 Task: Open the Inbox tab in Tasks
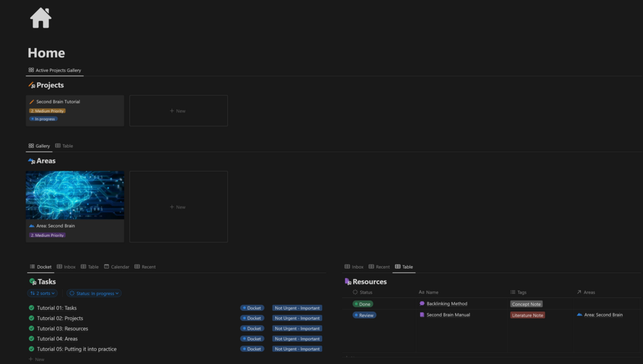(x=66, y=267)
